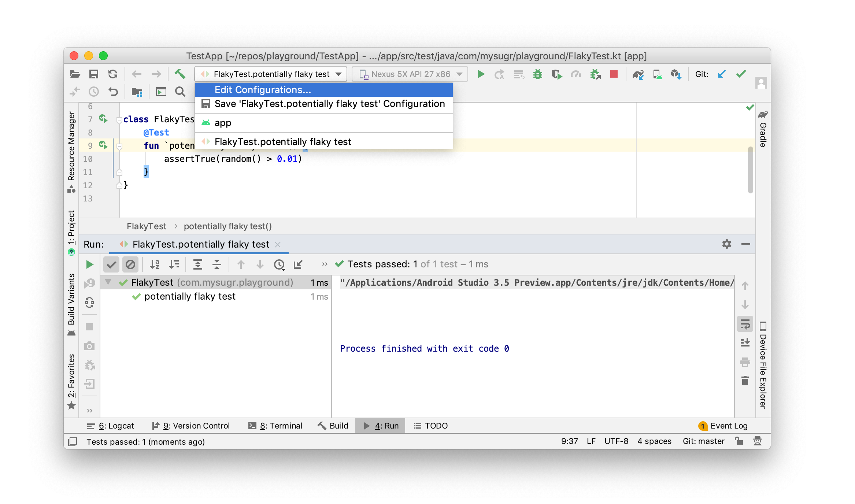The width and height of the screenshot is (855, 504).
Task: Select Save 'FlakyTest.potentially flaky test' Configuration
Action: 324,104
